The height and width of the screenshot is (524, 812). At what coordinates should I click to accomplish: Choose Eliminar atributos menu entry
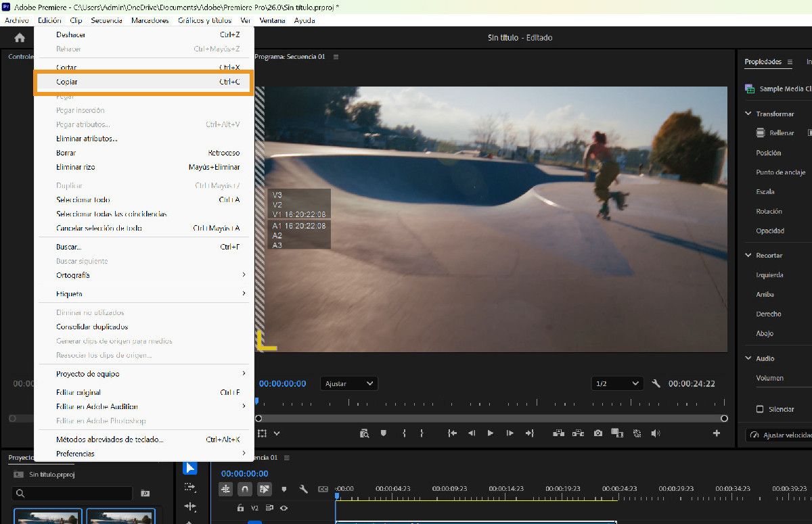[144, 139]
